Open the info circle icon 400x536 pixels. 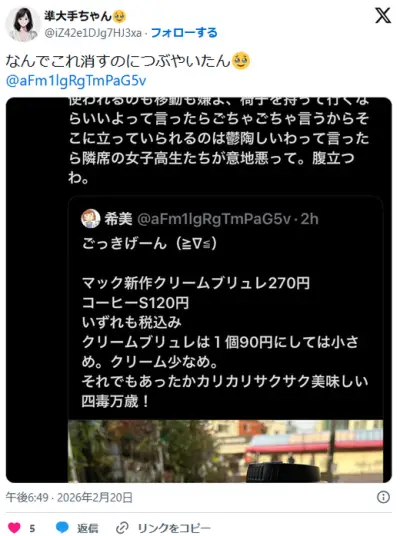click(x=383, y=497)
